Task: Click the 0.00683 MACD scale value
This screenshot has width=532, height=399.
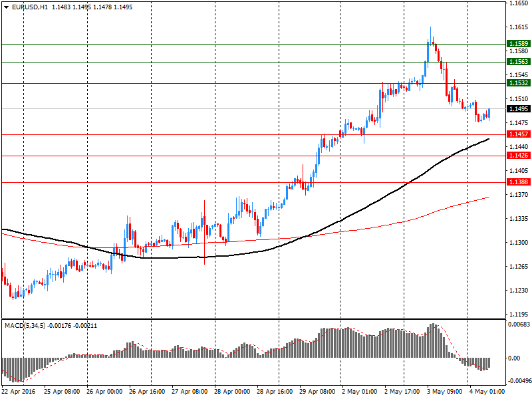Action: point(519,325)
